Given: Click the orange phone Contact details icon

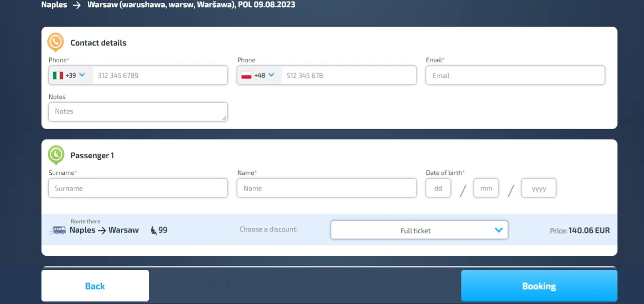Looking at the screenshot, I should click(56, 42).
